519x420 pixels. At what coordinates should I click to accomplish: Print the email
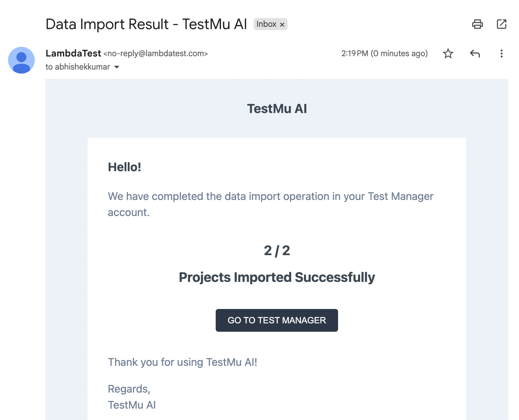coord(478,24)
